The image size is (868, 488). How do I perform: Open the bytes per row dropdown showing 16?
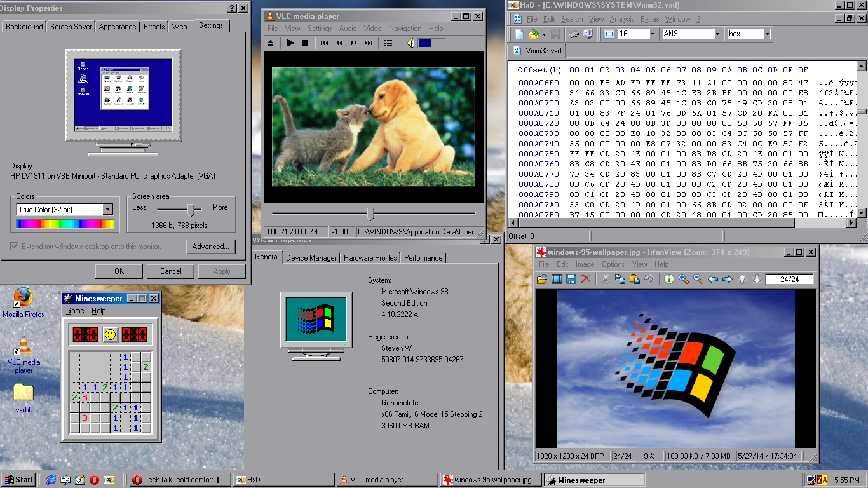coord(652,34)
